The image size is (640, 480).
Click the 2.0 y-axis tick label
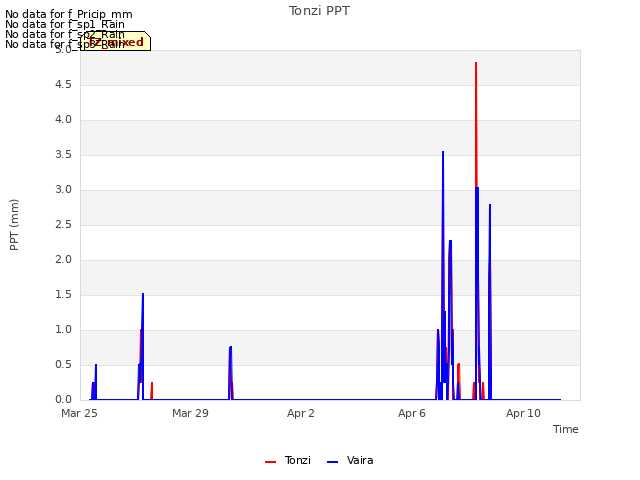pyautogui.click(x=63, y=260)
